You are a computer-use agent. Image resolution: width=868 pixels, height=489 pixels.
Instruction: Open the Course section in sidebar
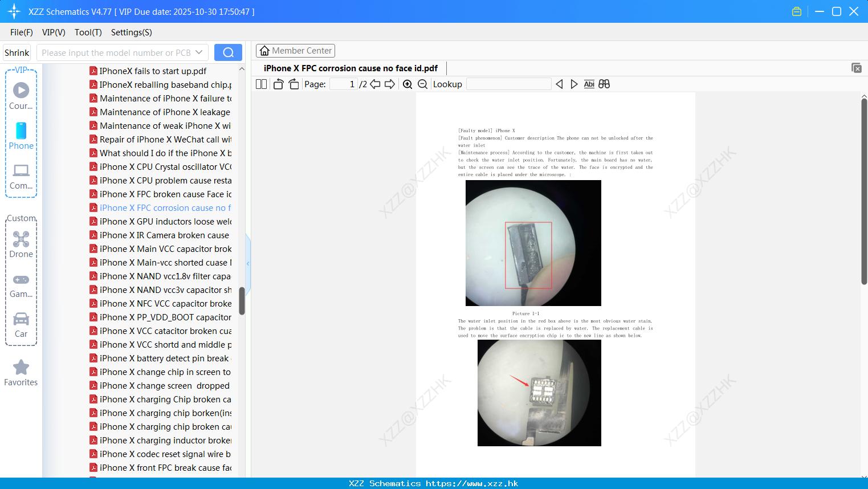tap(21, 96)
